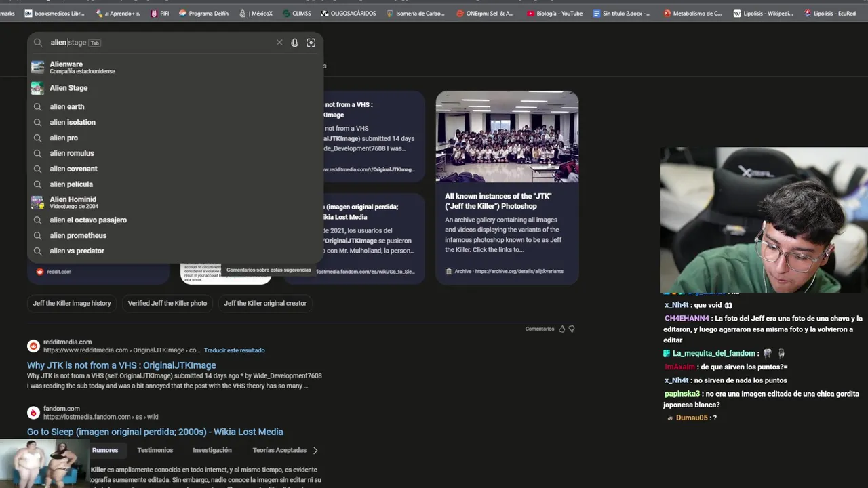Give thumbs down next to Comentarios
This screenshot has height=488, width=868.
pos(572,329)
